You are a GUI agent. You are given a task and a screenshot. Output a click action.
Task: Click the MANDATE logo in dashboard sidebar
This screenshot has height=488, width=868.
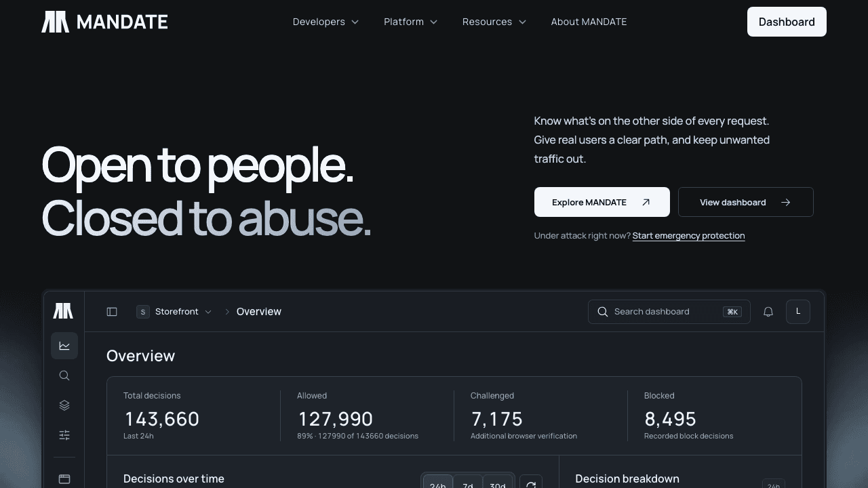(63, 311)
